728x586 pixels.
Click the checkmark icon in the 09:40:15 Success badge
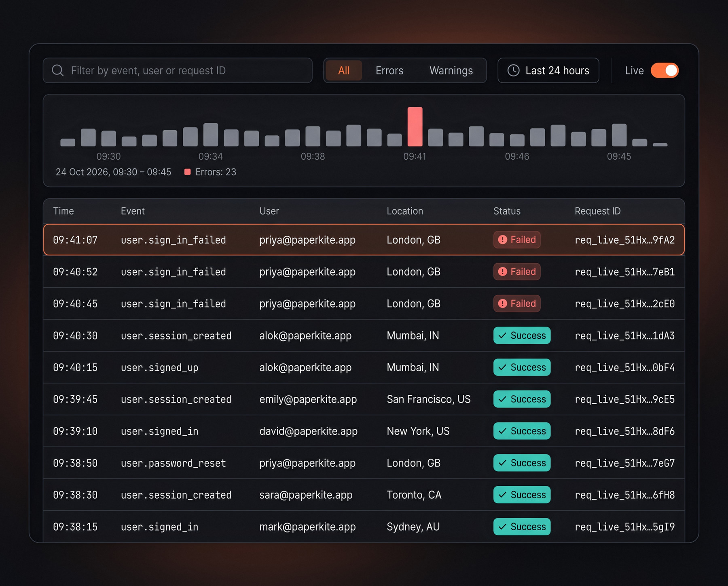point(502,367)
